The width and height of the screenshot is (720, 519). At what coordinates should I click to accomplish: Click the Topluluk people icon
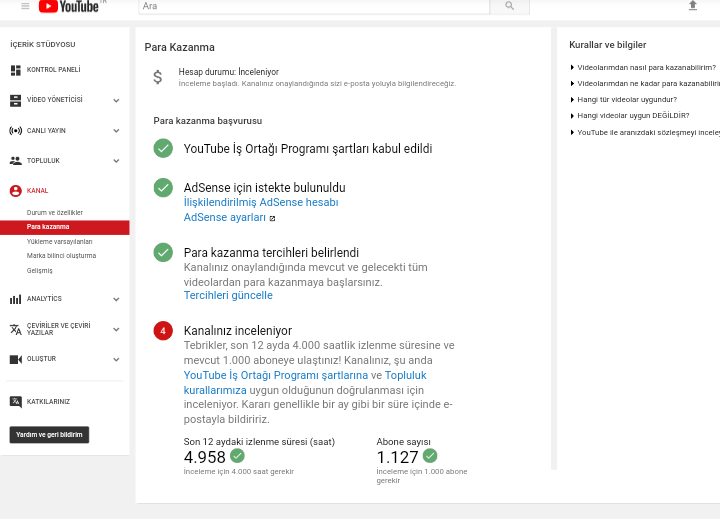[16, 160]
